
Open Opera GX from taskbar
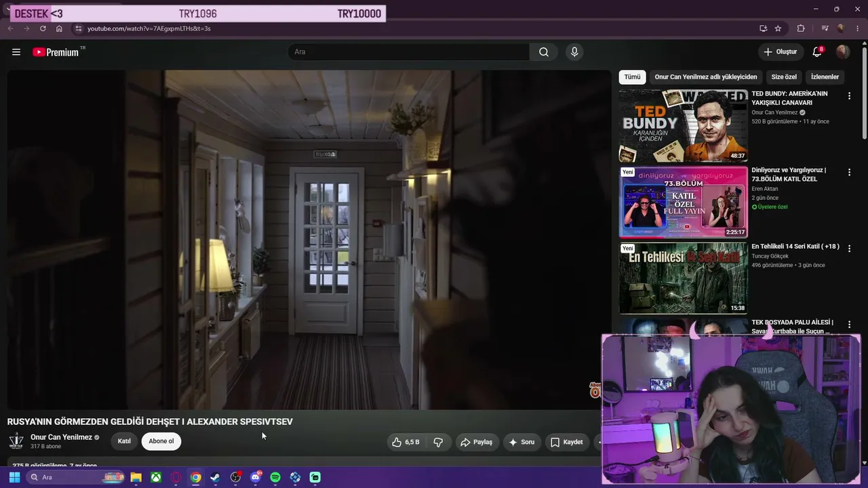point(176,477)
